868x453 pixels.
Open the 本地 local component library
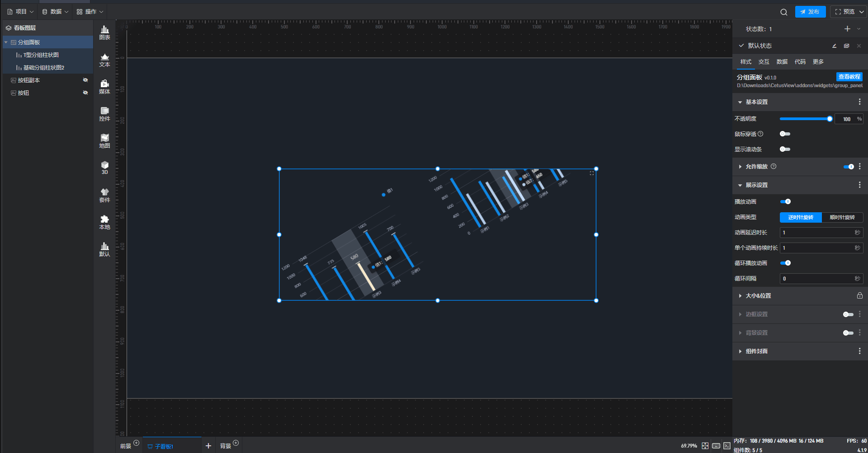[104, 222]
